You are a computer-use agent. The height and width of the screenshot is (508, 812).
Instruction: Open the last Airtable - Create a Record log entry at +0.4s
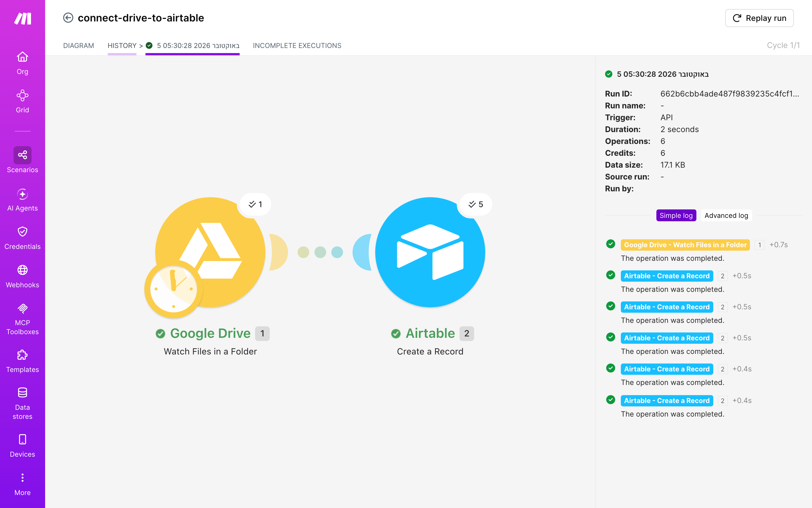[667, 400]
